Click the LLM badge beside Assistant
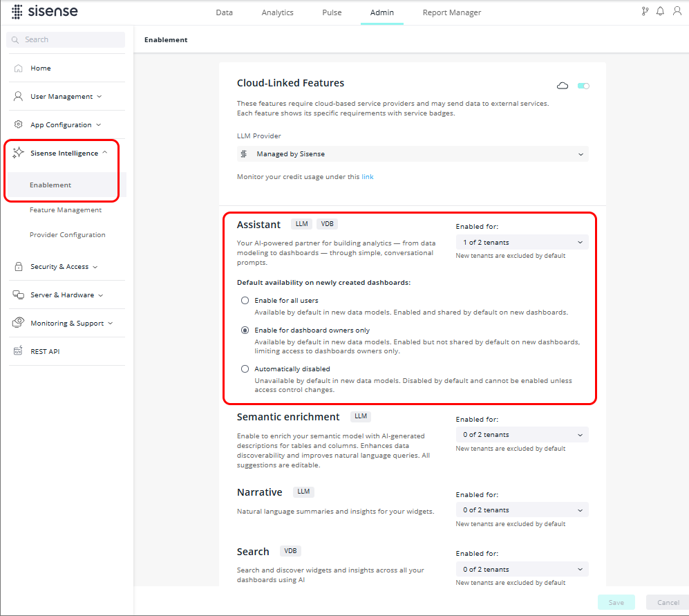The width and height of the screenshot is (689, 616). (301, 224)
